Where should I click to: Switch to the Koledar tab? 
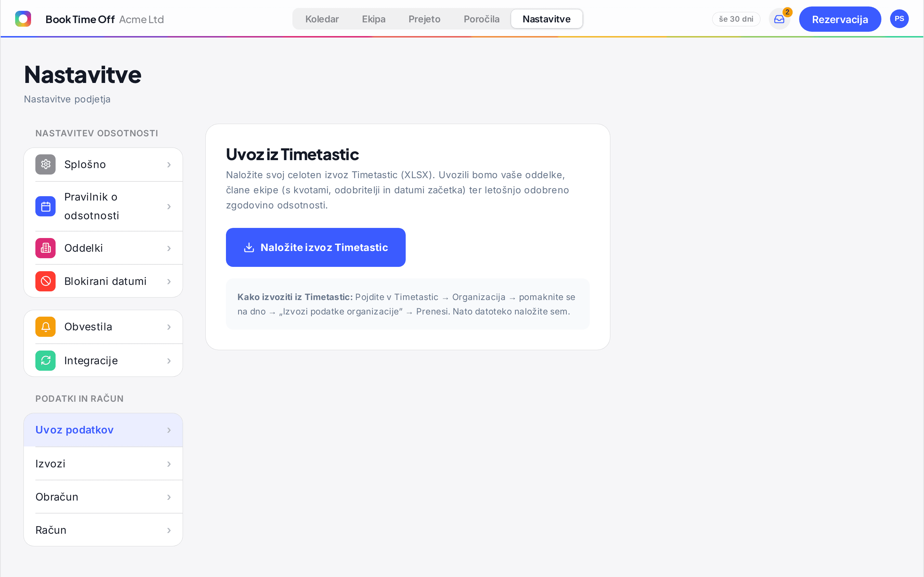click(x=322, y=19)
